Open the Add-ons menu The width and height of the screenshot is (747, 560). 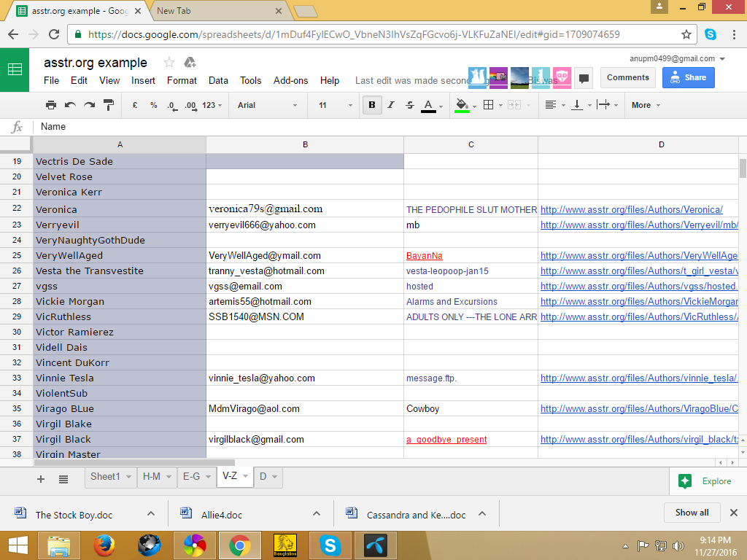tap(290, 80)
